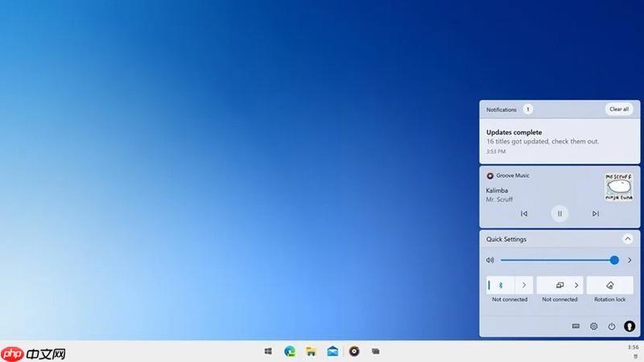Click the user account avatar

pos(630,327)
